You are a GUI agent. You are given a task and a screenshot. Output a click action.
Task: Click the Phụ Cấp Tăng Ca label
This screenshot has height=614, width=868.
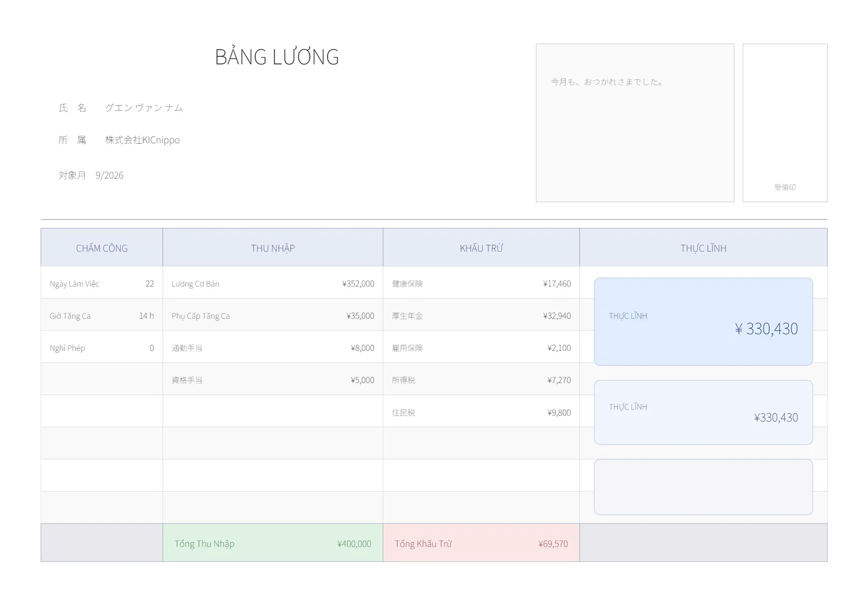pos(201,316)
